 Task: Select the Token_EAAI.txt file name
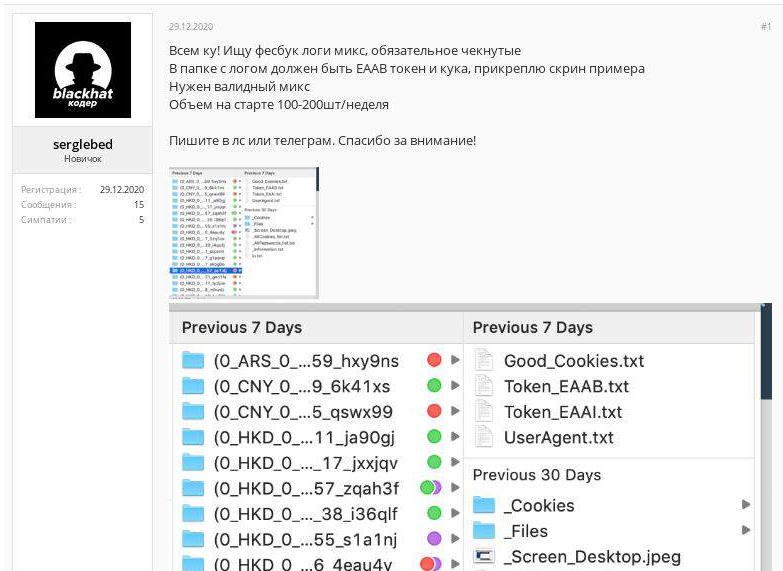[x=563, y=412]
